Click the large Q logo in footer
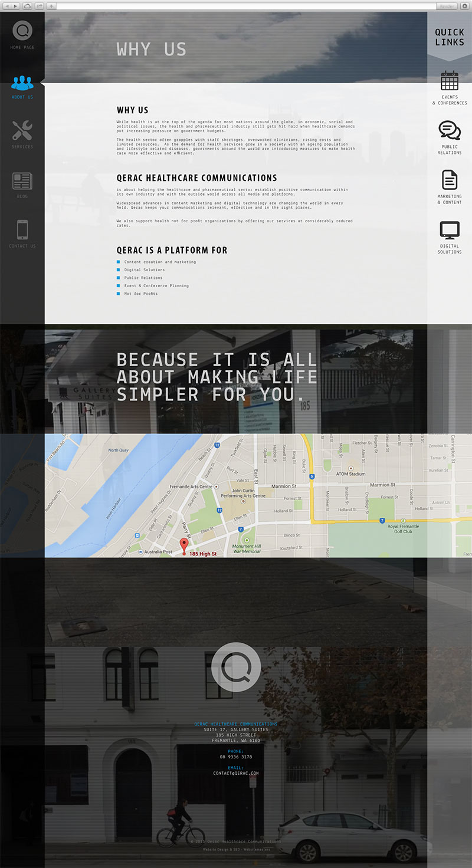472x868 pixels. 236,667
